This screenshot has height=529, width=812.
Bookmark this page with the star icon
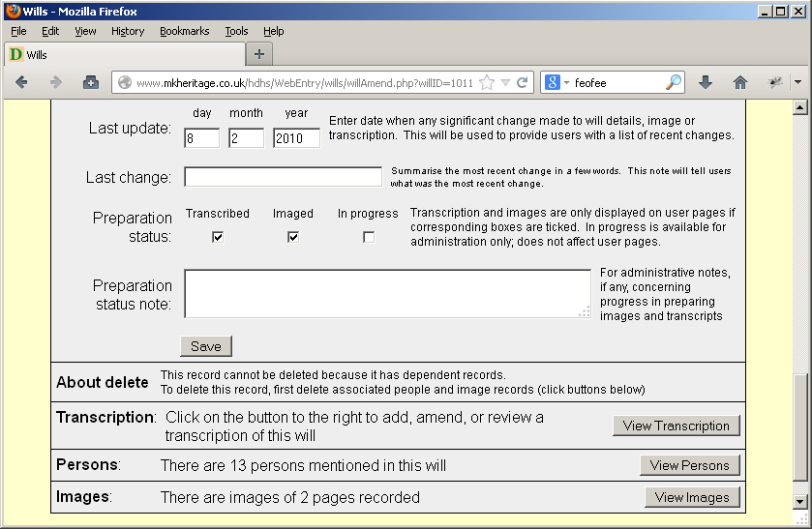click(487, 83)
